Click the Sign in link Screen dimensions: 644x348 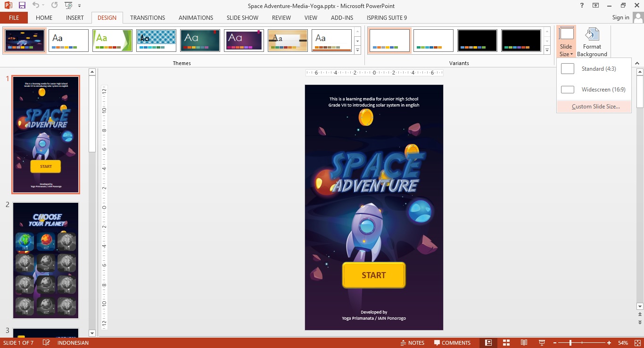[620, 17]
